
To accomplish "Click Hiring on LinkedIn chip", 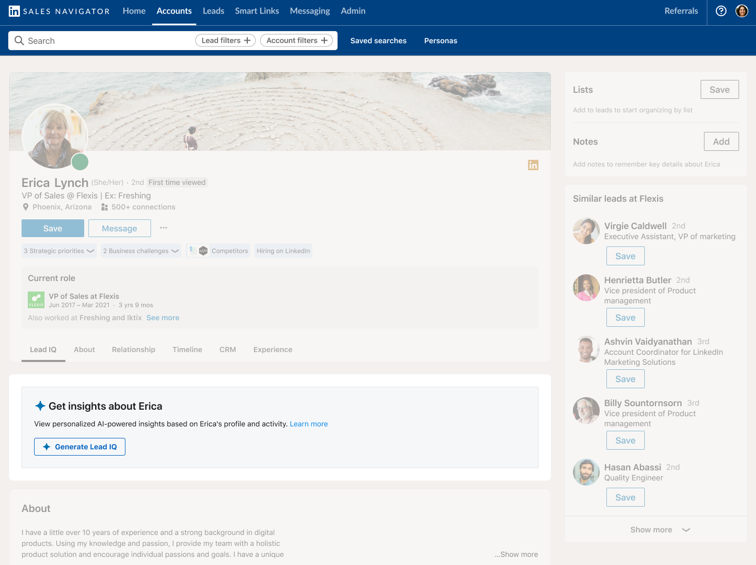I will pyautogui.click(x=283, y=251).
